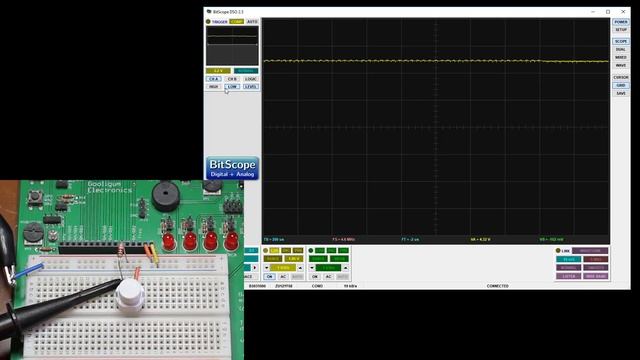Toggle AC coupling in yellow channel panel
This screenshot has width=640, height=360.
click(283, 277)
